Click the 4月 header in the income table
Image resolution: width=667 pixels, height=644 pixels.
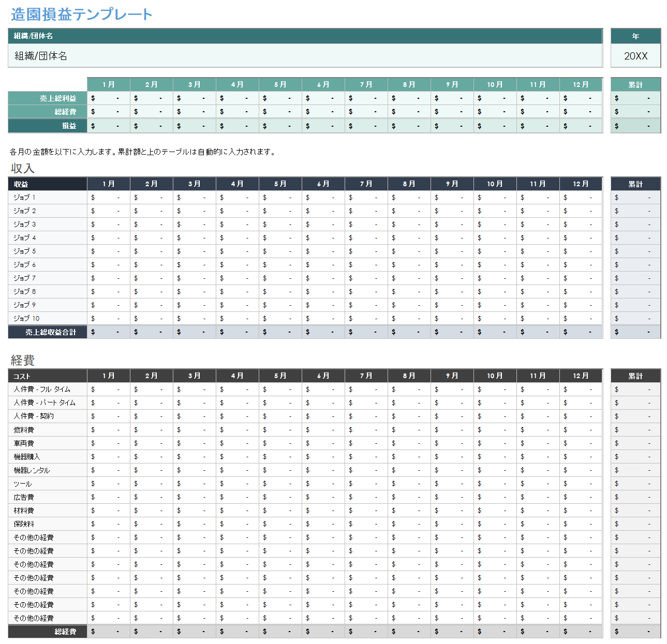point(238,184)
